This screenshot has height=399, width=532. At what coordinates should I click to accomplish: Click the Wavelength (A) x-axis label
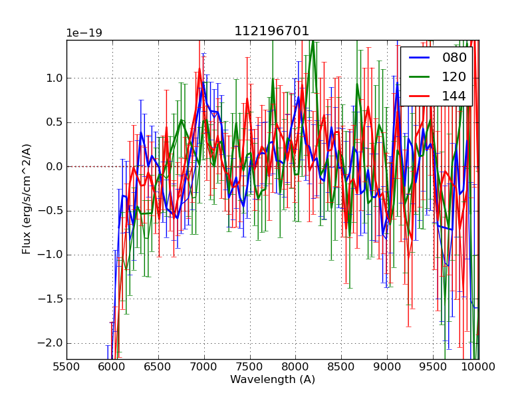tap(273, 380)
